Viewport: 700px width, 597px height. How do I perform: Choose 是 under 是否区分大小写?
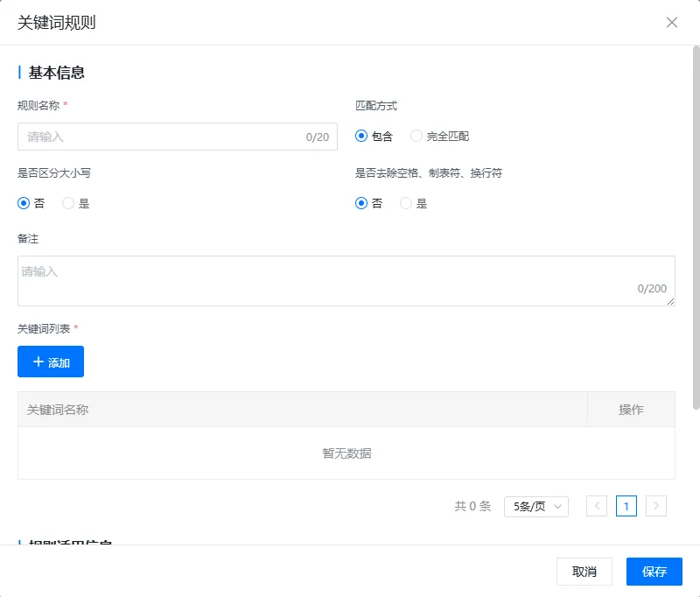coord(68,203)
